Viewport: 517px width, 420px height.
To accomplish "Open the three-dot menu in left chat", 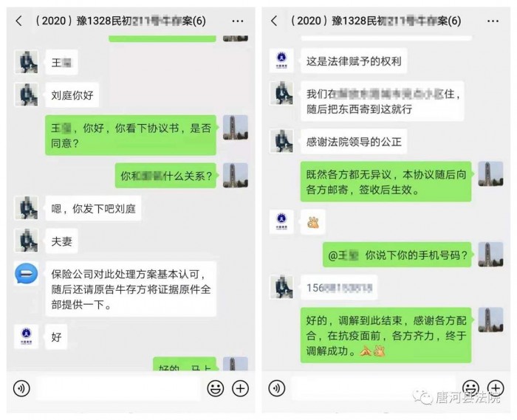I will pyautogui.click(x=237, y=21).
